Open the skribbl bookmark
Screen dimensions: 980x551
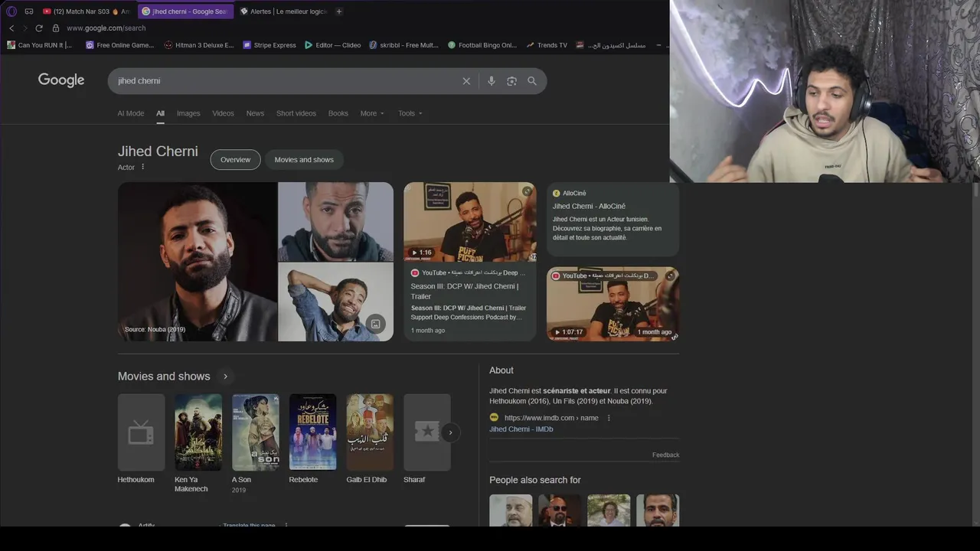403,45
